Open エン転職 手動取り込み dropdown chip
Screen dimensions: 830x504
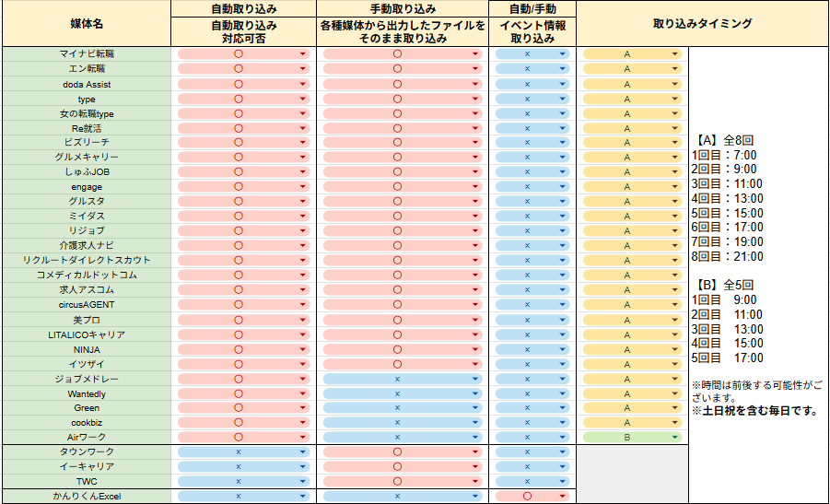(398, 69)
